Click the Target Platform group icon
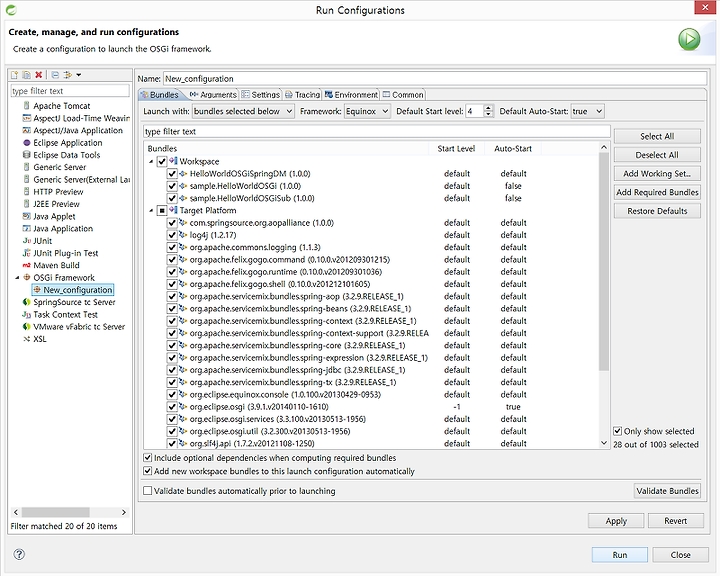Image resolution: width=720 pixels, height=576 pixels. 173,210
